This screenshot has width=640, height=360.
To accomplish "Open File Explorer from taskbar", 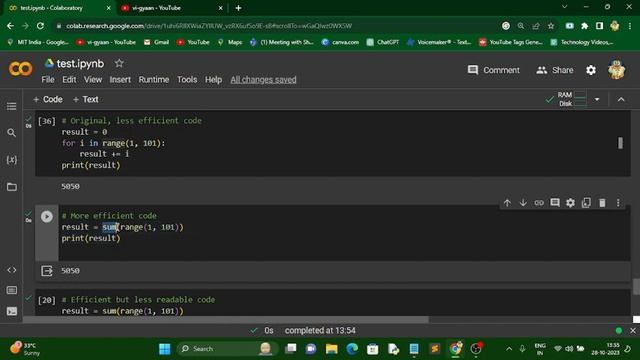I will (x=331, y=349).
